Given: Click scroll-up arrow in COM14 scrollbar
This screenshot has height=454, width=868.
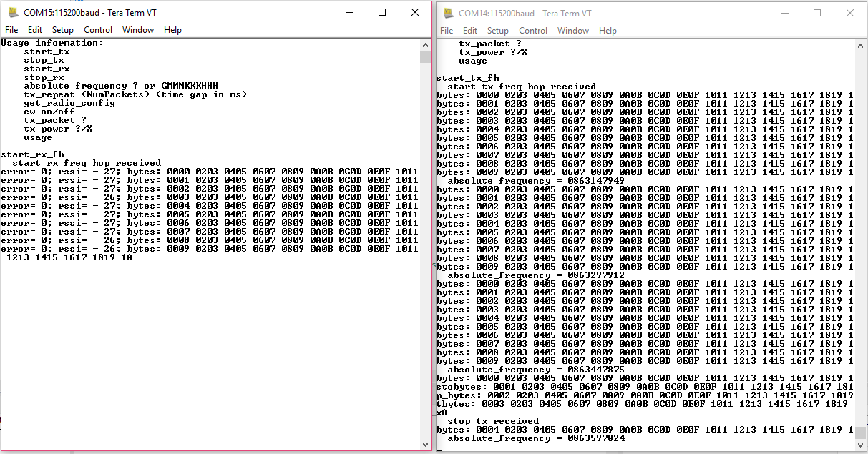Looking at the screenshot, I should click(861, 46).
